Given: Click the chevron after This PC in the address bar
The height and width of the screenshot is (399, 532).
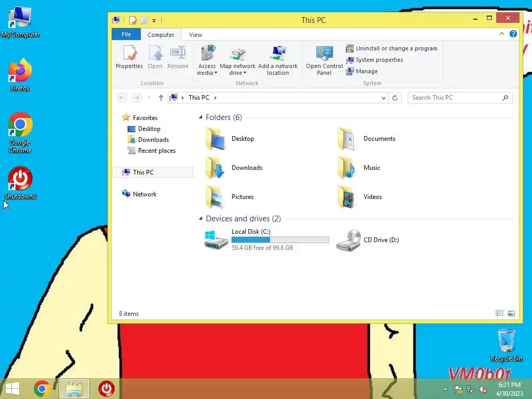Looking at the screenshot, I should tap(215, 98).
